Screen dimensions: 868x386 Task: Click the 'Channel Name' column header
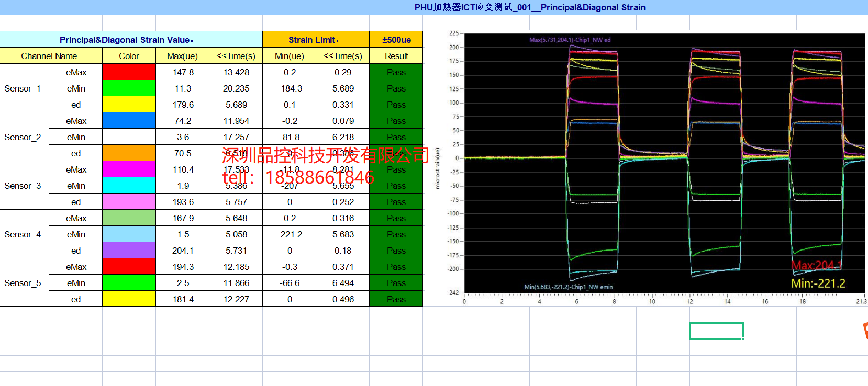(51, 56)
